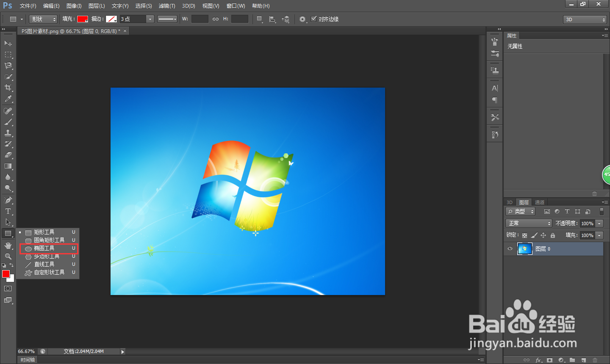Open path arrangement options
This screenshot has width=610, height=364.
coord(286,19)
